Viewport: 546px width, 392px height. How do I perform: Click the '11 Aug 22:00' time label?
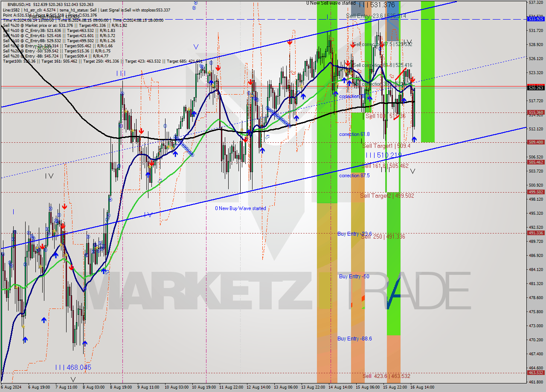pyautogui.click(x=231, y=388)
